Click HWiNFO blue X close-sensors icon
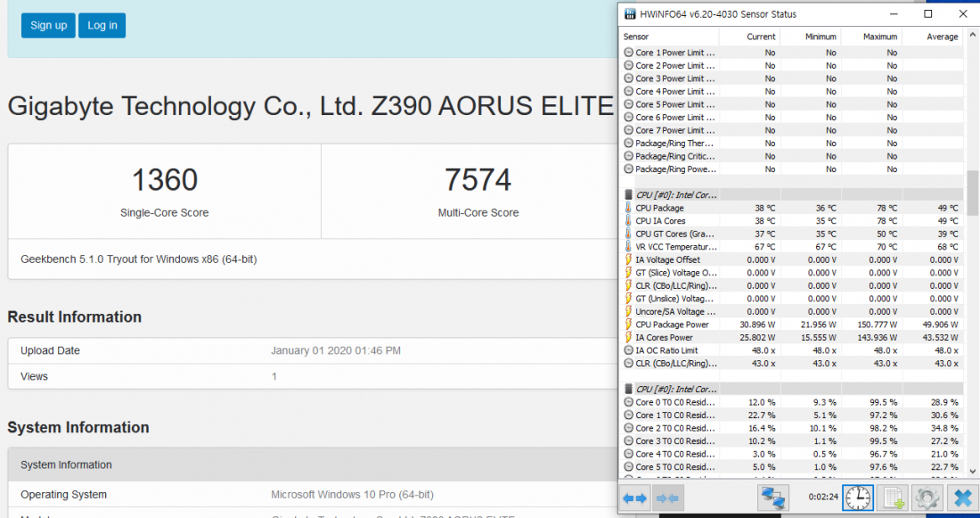The image size is (980, 518). tap(962, 498)
